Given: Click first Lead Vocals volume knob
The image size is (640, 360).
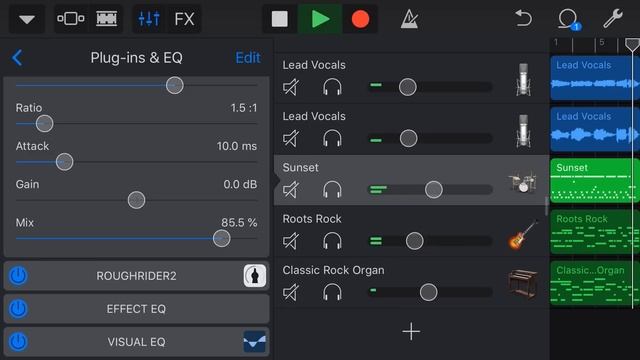Looking at the screenshot, I should click(408, 87).
